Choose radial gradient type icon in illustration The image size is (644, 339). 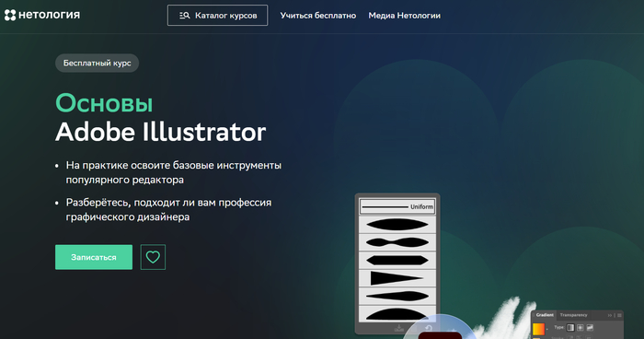point(581,327)
